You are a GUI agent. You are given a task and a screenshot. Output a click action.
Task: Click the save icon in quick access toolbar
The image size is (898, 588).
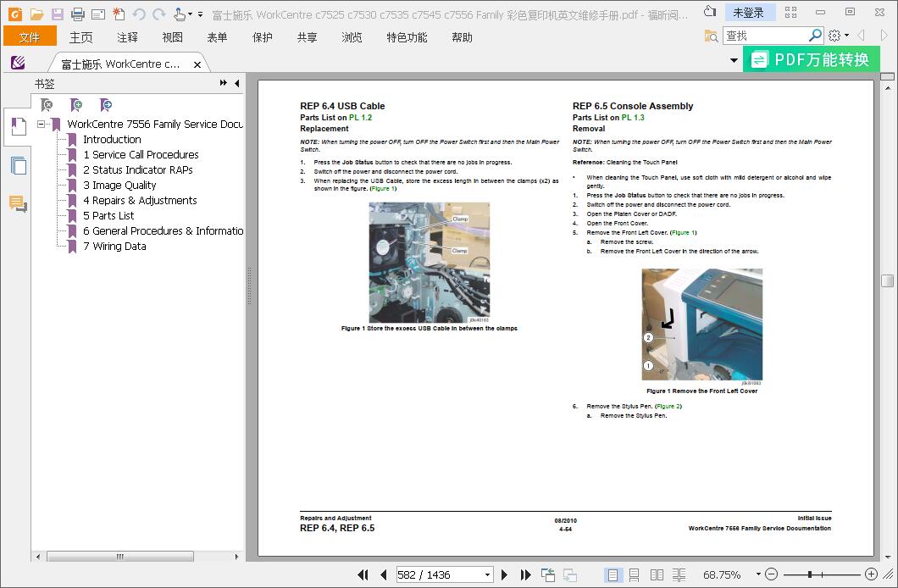pyautogui.click(x=58, y=14)
